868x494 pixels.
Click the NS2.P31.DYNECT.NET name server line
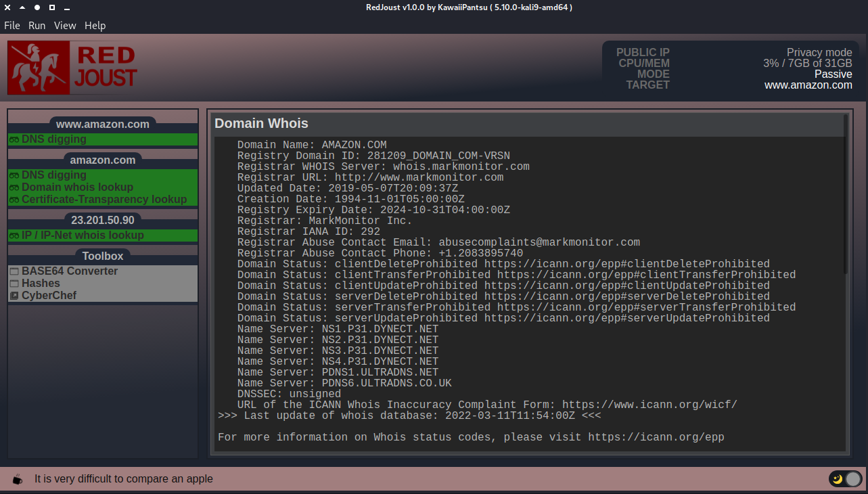click(x=338, y=340)
